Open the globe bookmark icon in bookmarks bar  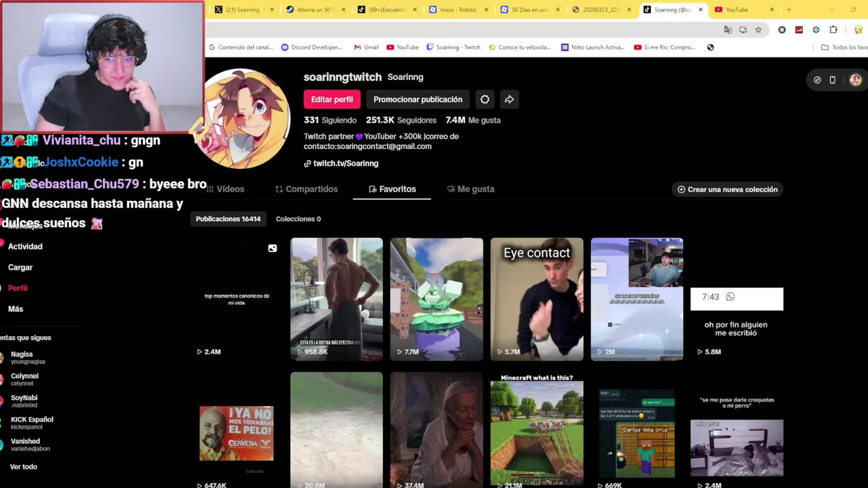point(711,47)
